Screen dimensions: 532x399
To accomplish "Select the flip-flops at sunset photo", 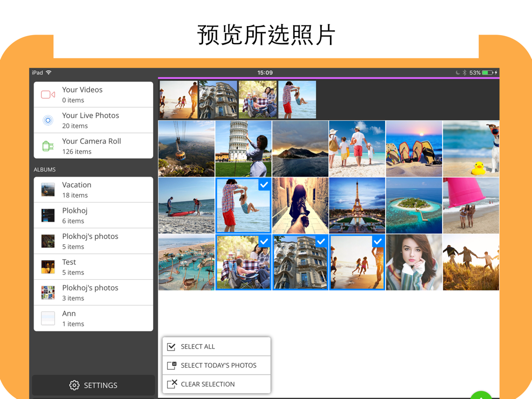I will pos(414,148).
